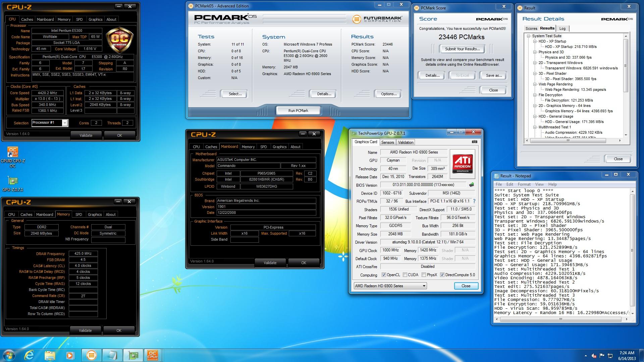The image size is (644, 362).
Task: Click Select... in PCMark05 Tests section
Action: tap(235, 94)
